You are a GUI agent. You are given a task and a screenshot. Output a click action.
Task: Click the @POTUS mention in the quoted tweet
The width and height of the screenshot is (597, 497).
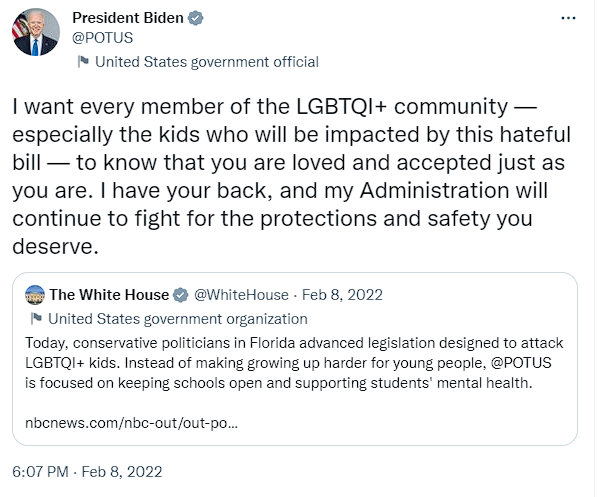(521, 363)
